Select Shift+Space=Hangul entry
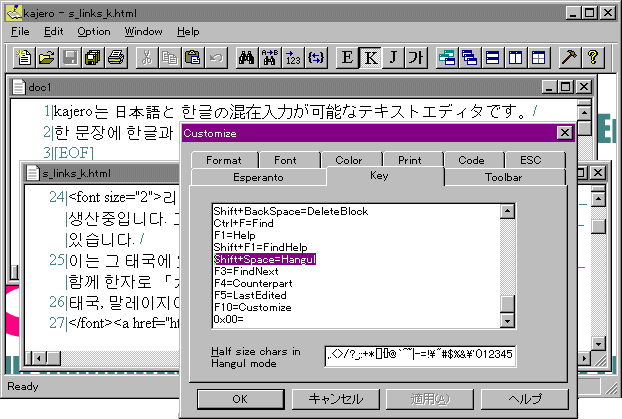The image size is (622, 419). click(265, 259)
